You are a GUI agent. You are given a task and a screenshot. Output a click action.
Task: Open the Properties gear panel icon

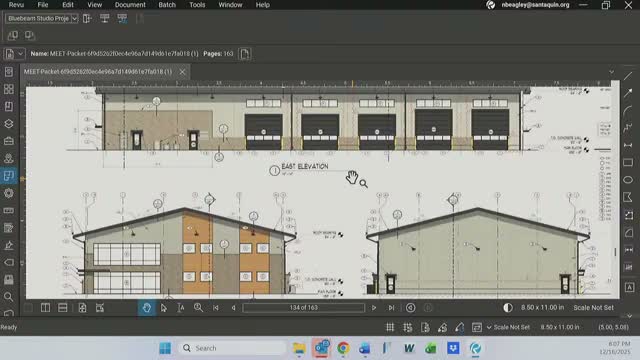pos(9,193)
